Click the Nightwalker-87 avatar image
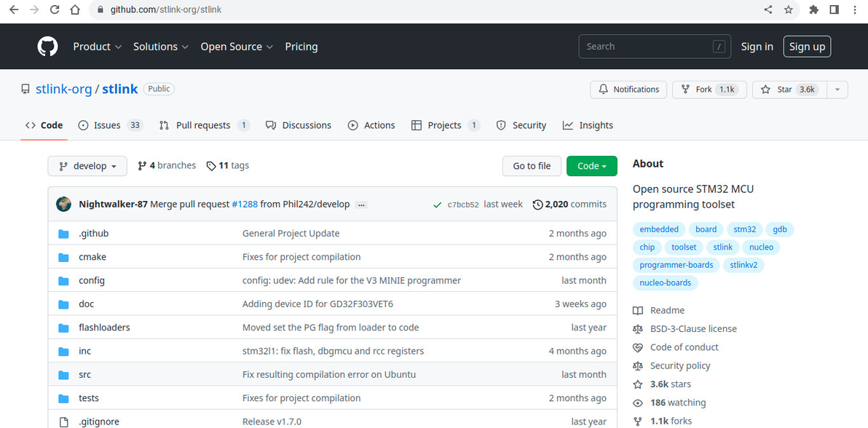Viewport: 868px width, 428px height. point(63,205)
